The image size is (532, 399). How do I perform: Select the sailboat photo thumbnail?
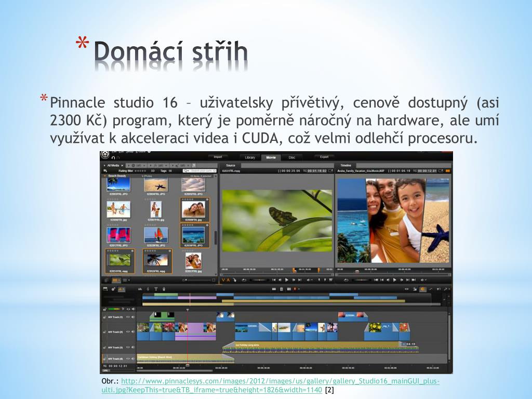pos(156,235)
